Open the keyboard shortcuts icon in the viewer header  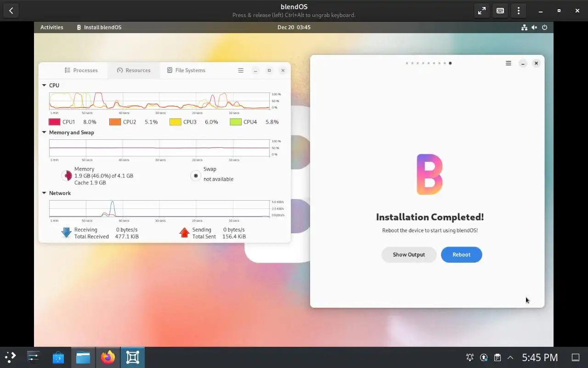500,11
